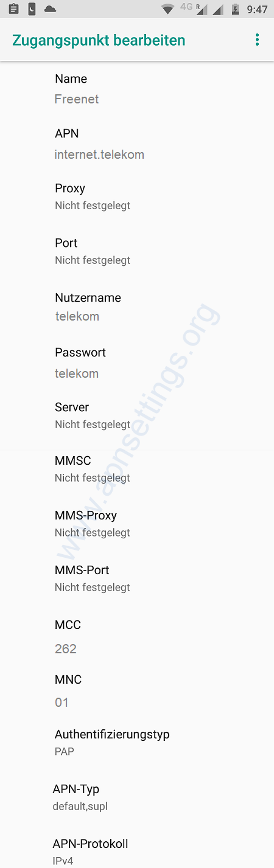Tap the Wi-Fi status icon
The image size is (274, 868).
click(x=167, y=10)
